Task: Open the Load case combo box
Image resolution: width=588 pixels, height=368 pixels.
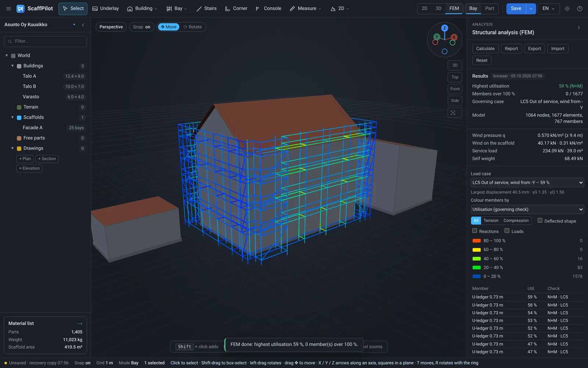Action: tap(527, 183)
